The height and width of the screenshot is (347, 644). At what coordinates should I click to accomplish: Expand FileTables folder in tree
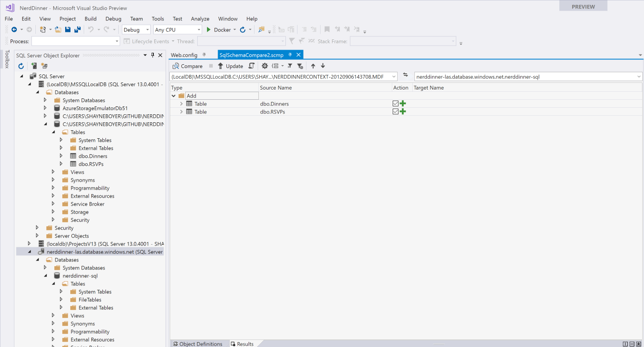(61, 300)
